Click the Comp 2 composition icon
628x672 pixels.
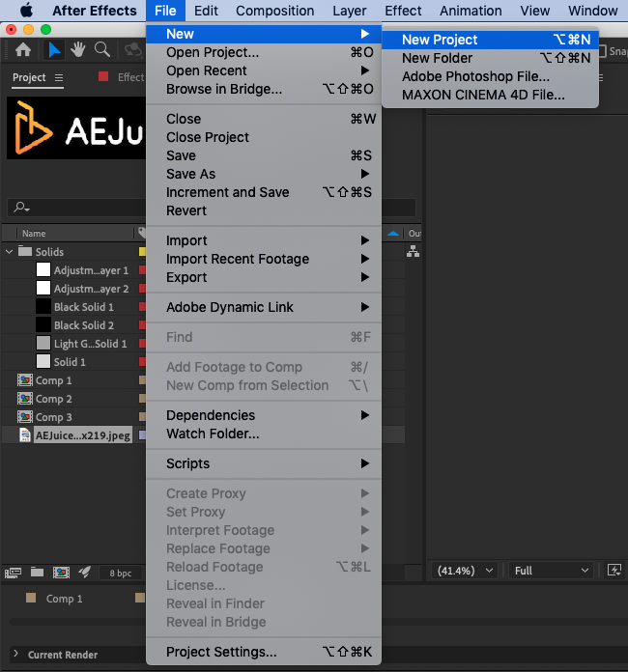(25, 399)
